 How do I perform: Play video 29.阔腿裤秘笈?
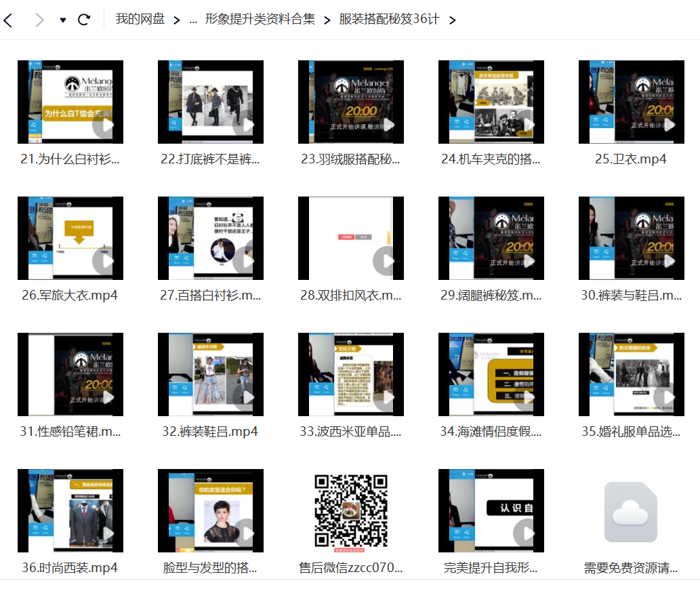coord(491,238)
